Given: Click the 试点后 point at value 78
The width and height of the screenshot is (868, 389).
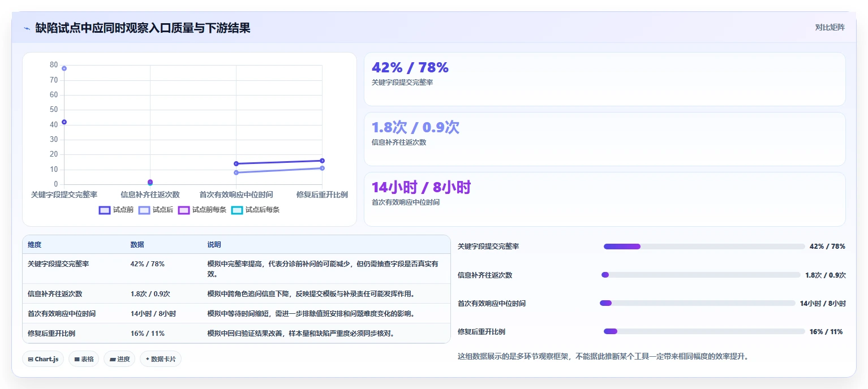Looking at the screenshot, I should tap(64, 68).
